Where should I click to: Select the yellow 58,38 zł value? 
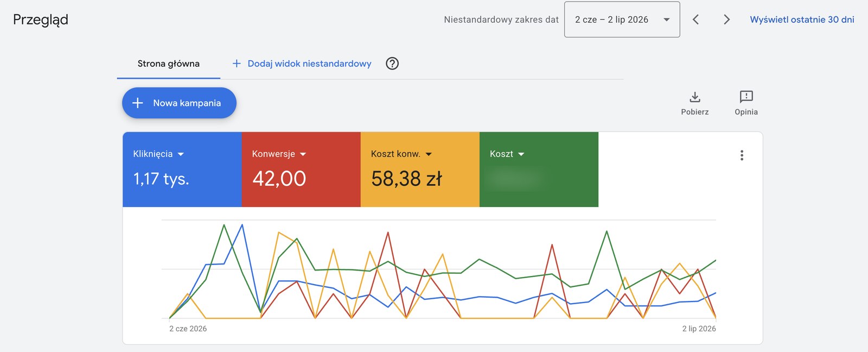[x=407, y=179]
